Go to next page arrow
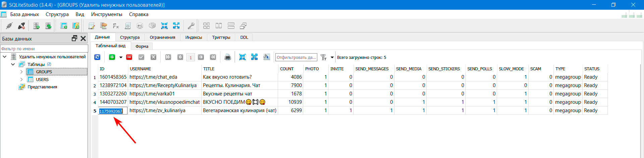 pos(201,57)
